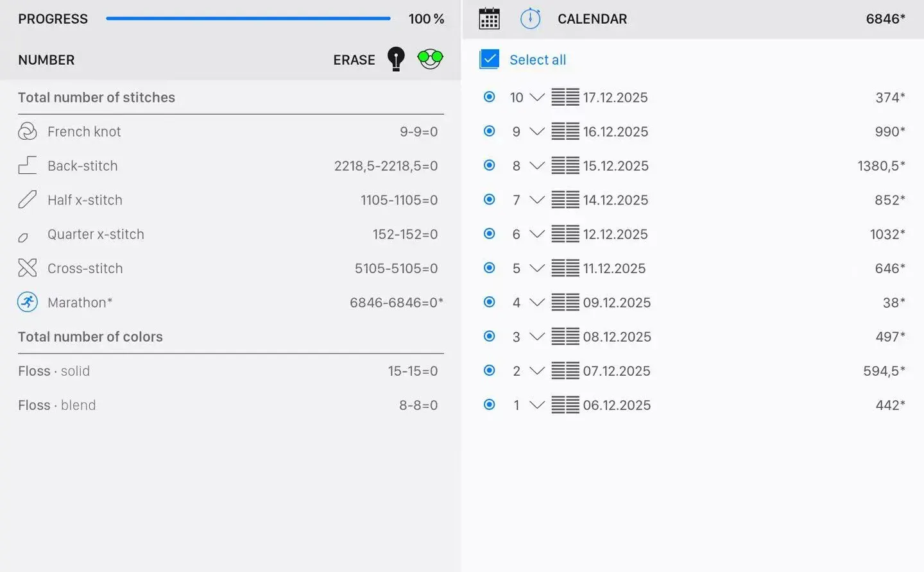Uncheck the Select all checkbox
The height and width of the screenshot is (572, 924).
489,59
